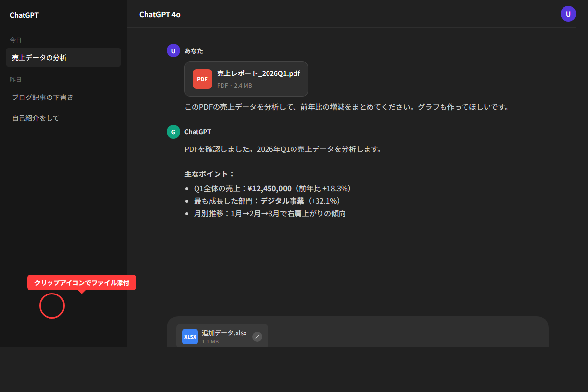Open the user avatar in the top-right corner
588x392 pixels.
pos(568,14)
